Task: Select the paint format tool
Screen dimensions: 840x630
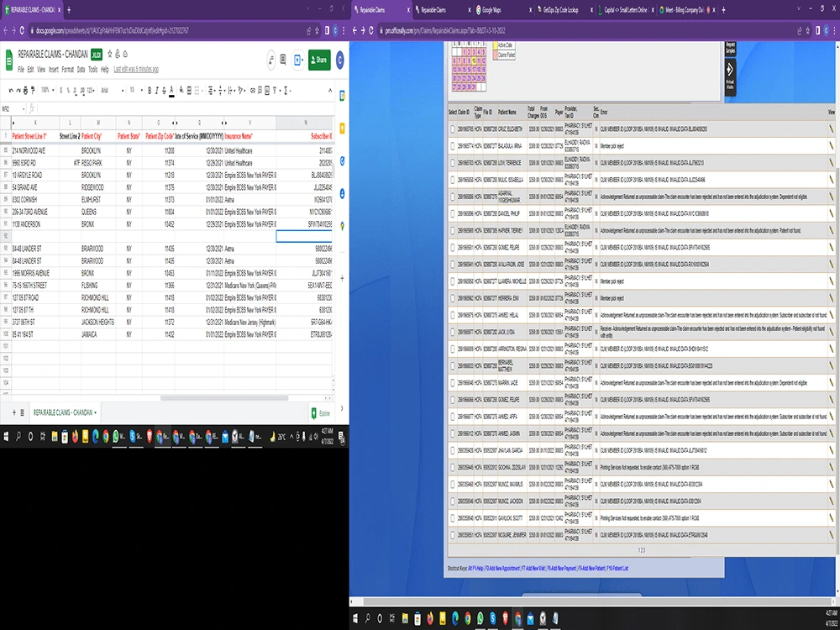Action: [x=33, y=91]
